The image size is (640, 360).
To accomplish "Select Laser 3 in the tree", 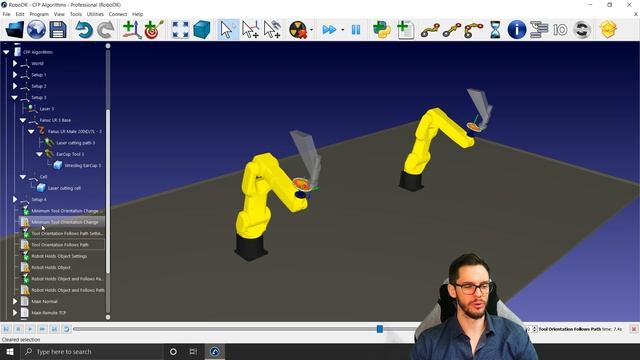I will (47, 109).
